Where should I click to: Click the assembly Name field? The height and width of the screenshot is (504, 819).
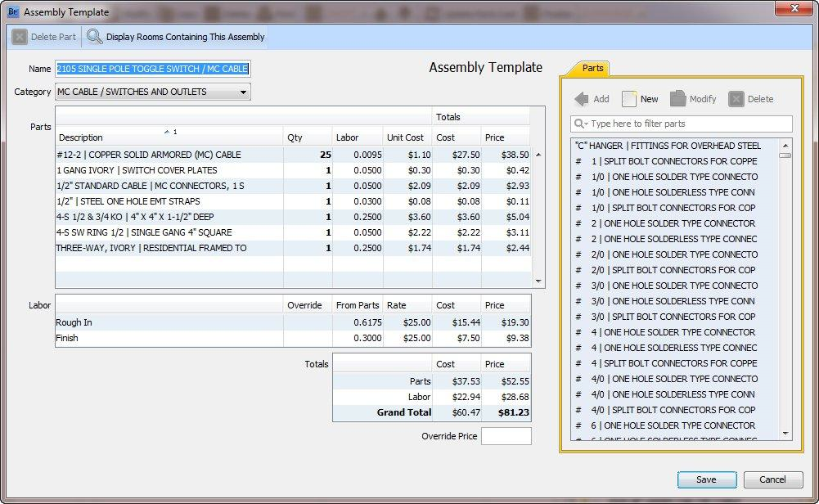(x=153, y=69)
